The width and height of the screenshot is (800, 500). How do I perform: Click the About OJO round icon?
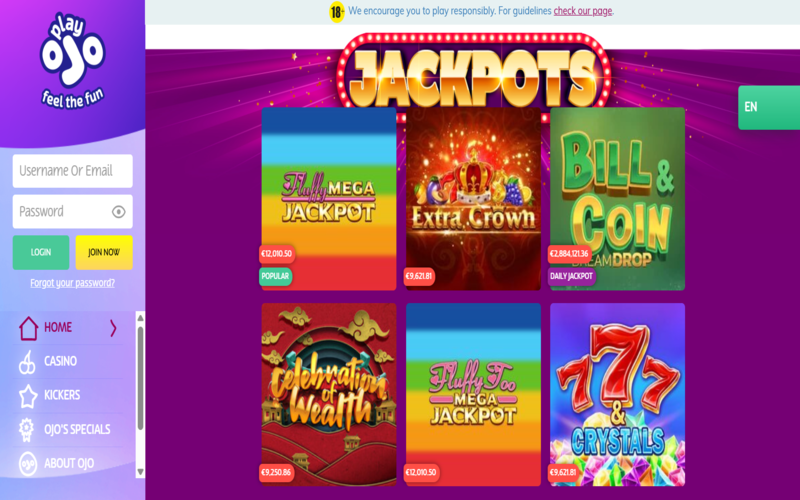coord(28,464)
